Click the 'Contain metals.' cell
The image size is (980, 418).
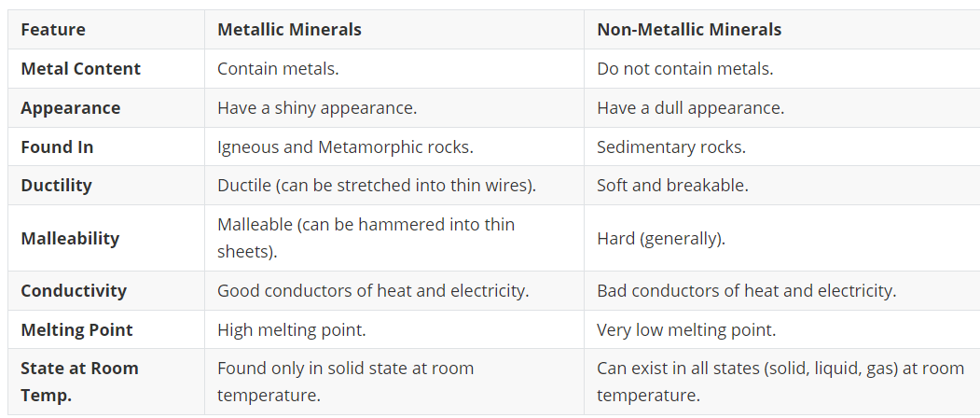(x=393, y=69)
